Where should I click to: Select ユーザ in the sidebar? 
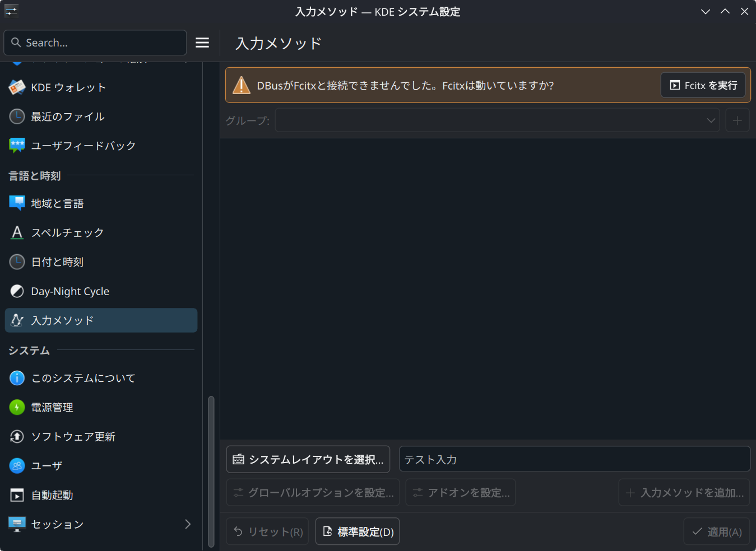pos(47,465)
